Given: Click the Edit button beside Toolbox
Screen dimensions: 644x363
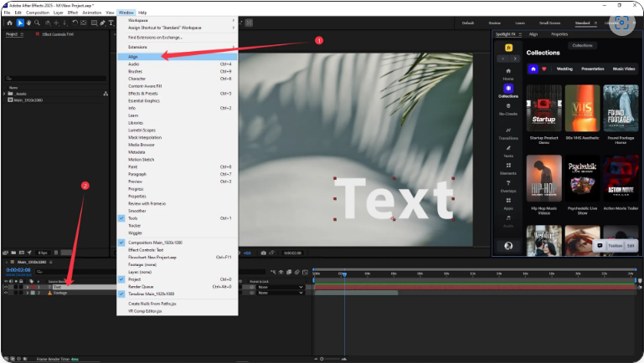Looking at the screenshot, I should (631, 246).
